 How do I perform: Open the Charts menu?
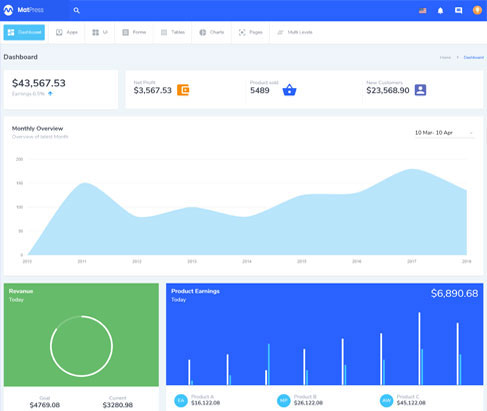pyautogui.click(x=212, y=32)
